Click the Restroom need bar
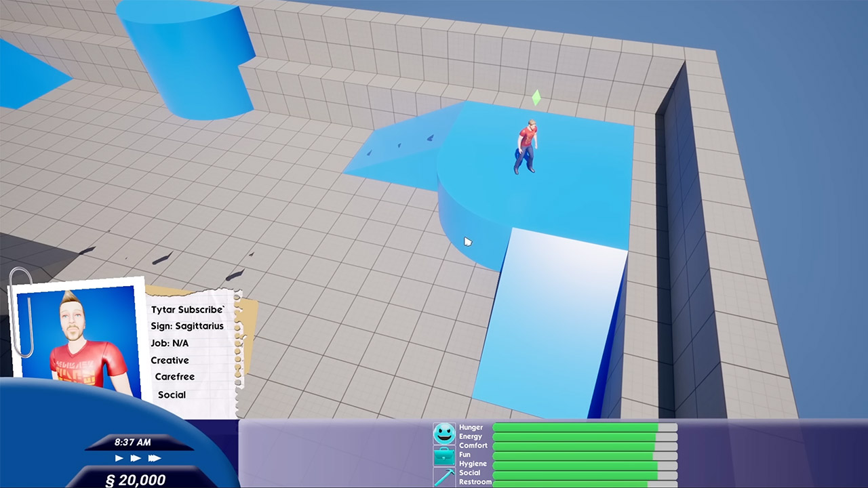Image resolution: width=868 pixels, height=488 pixels. pos(583,482)
